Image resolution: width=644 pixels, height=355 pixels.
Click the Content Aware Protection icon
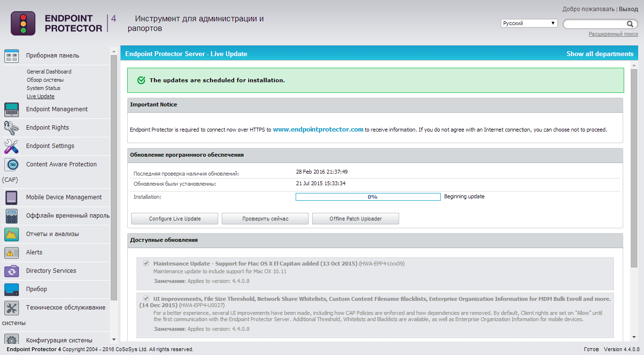12,165
